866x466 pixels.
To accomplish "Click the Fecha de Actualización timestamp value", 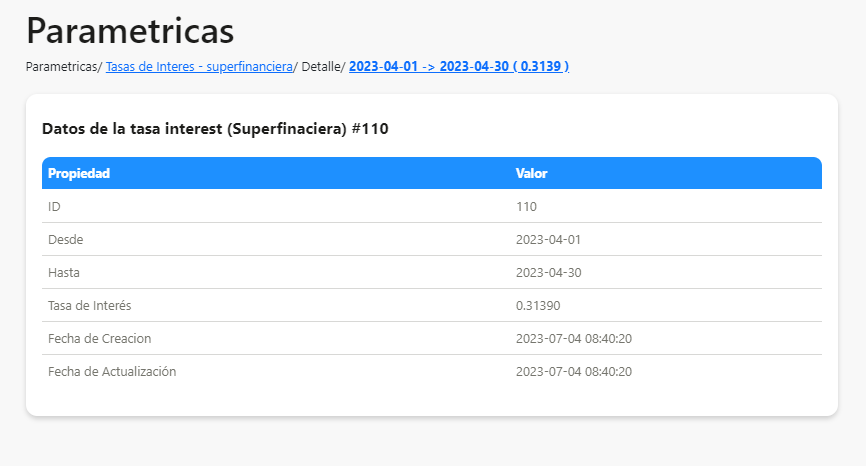I will 574,371.
